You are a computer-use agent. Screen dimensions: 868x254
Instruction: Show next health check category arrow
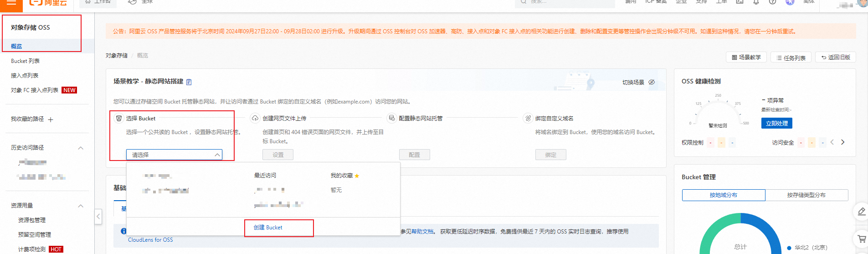pos(842,142)
